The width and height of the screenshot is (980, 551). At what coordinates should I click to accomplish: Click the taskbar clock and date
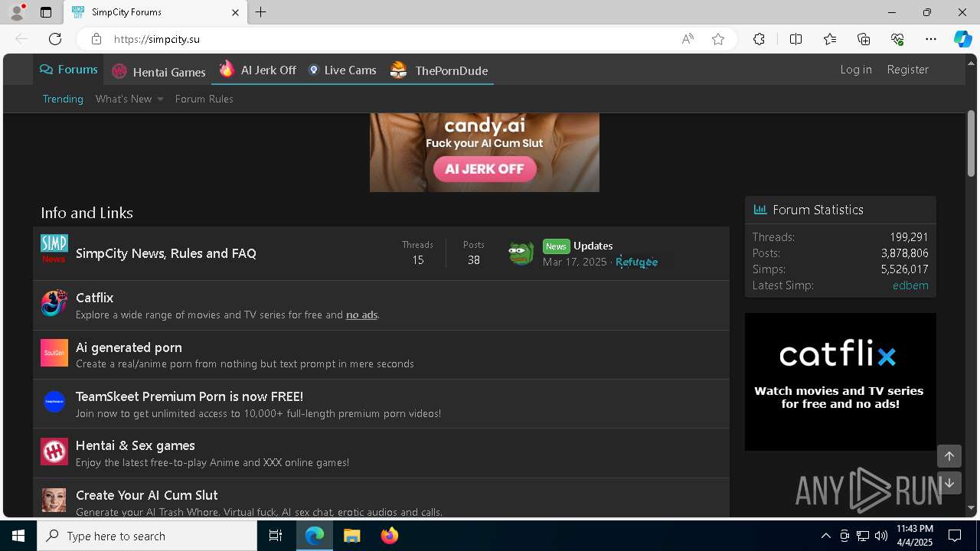pos(915,536)
